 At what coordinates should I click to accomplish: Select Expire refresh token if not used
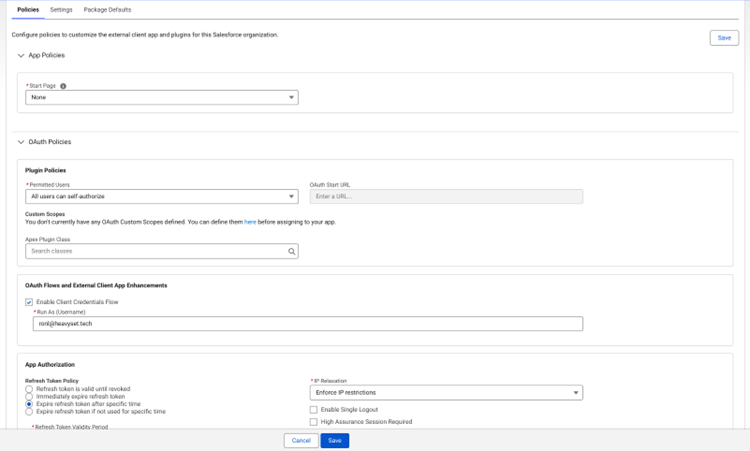pos(29,411)
